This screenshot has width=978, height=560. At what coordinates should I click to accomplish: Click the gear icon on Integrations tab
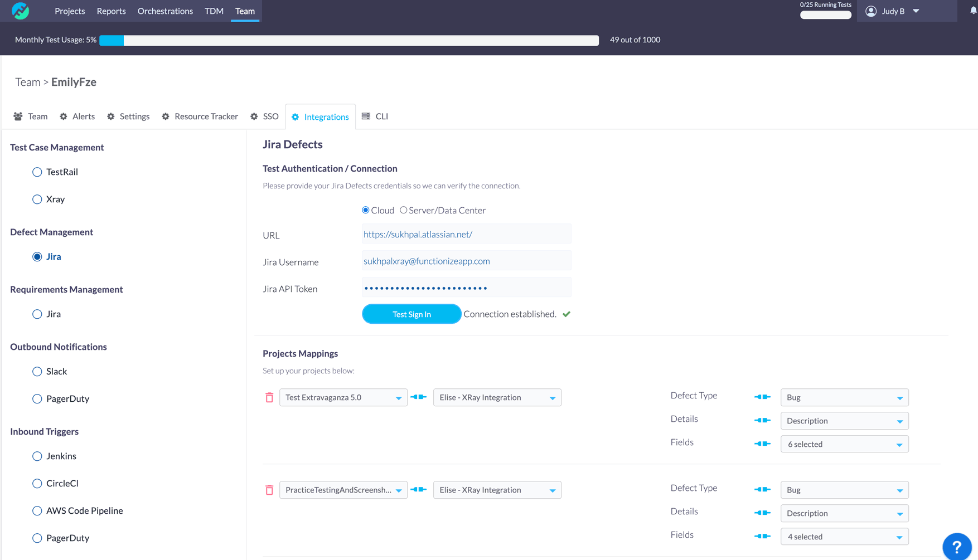(x=296, y=117)
